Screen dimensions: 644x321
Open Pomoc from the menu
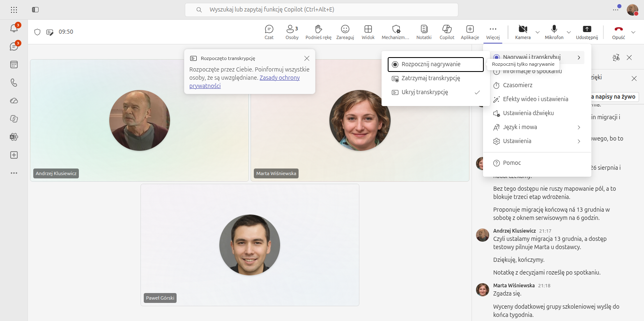pos(537,163)
